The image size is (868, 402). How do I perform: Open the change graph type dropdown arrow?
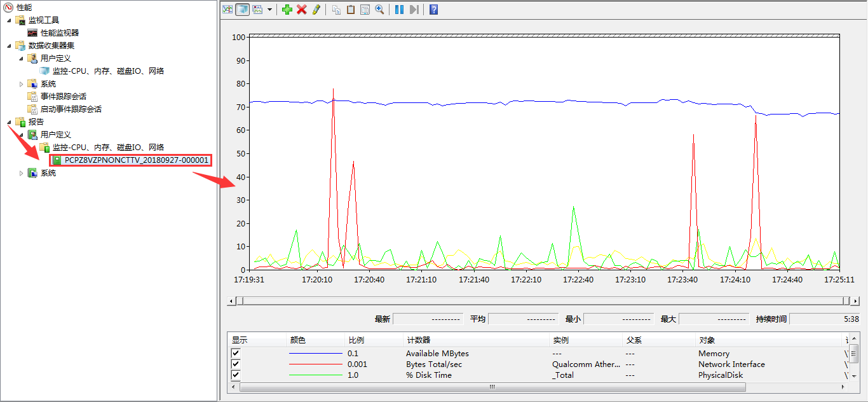pos(269,10)
